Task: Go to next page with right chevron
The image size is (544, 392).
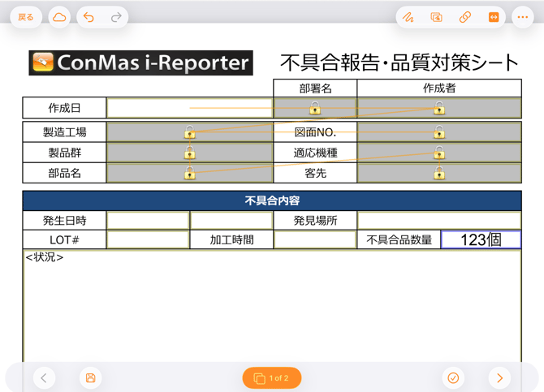Action: pos(499,378)
